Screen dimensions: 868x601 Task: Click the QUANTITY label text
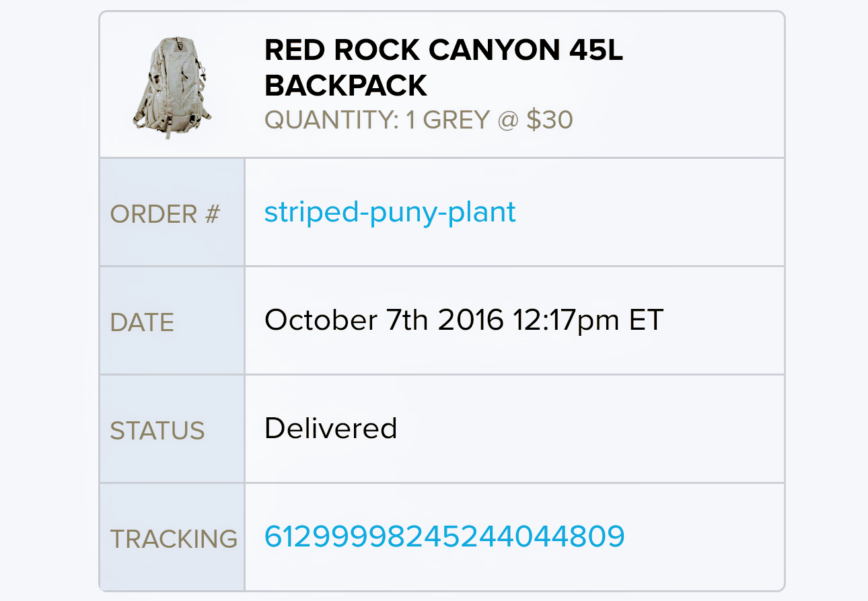[x=331, y=120]
